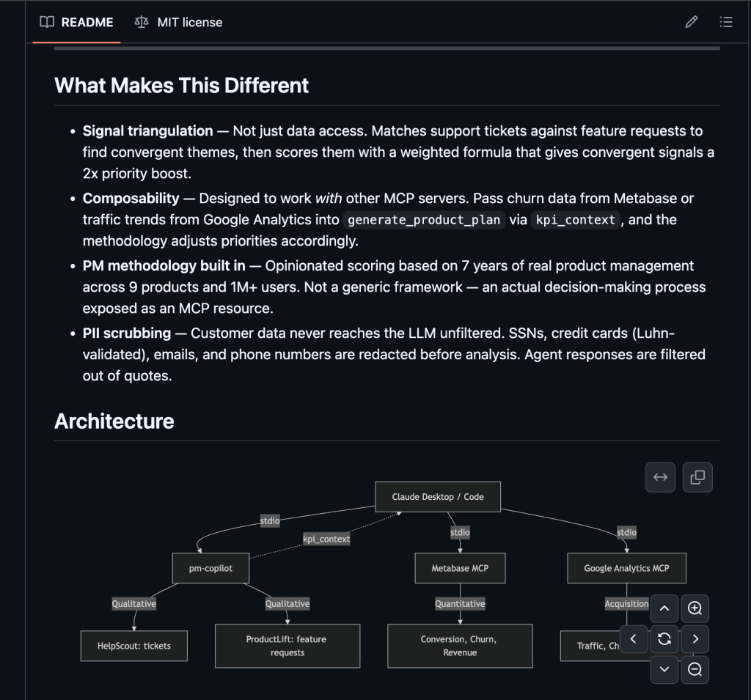Click the Claude Desktop / Code node

tap(438, 496)
